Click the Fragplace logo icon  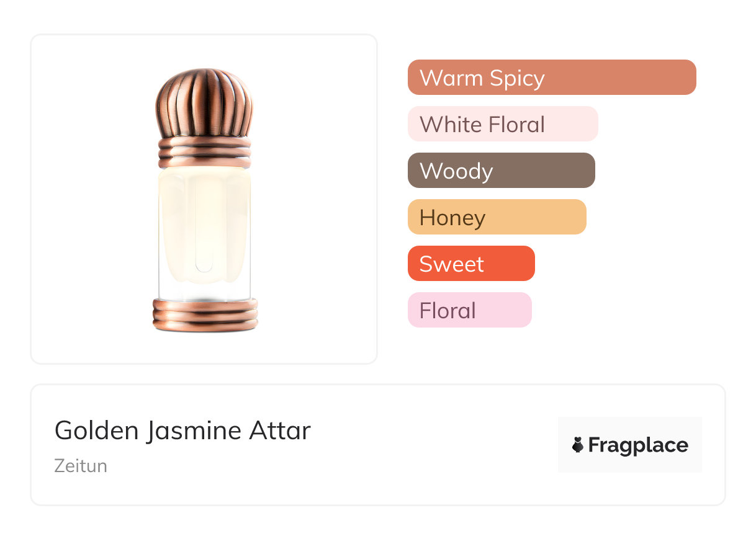pos(578,445)
